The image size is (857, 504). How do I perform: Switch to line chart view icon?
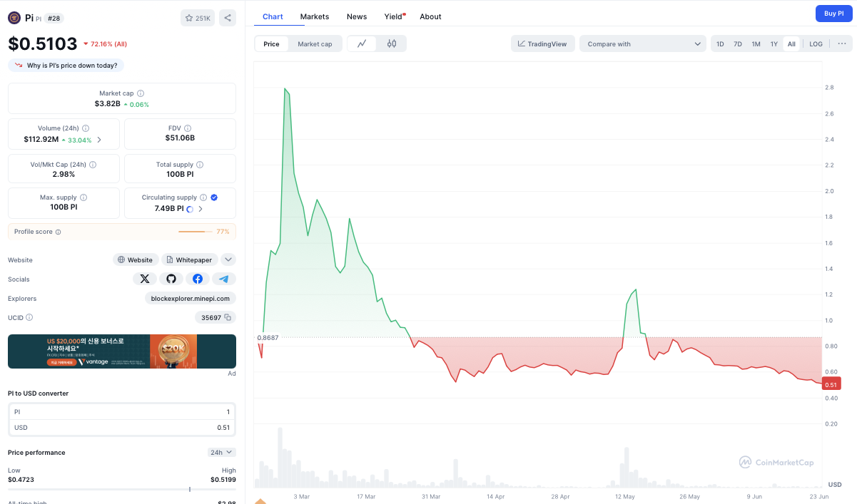(362, 43)
